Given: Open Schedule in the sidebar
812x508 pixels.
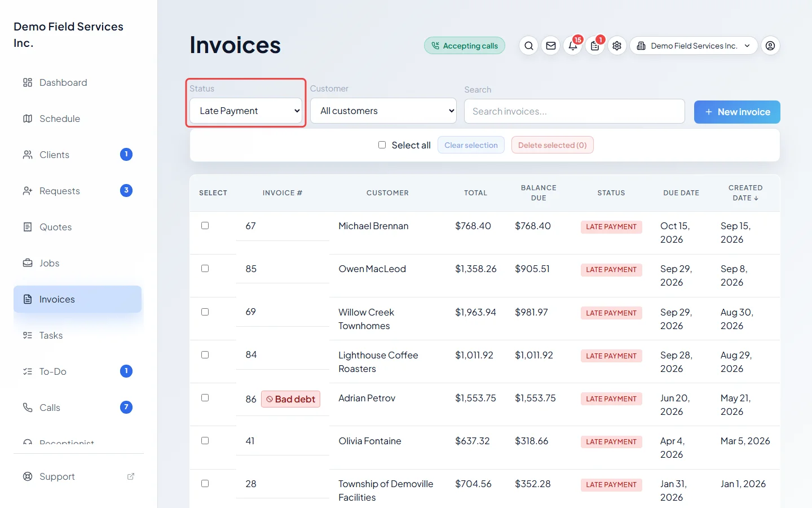Looking at the screenshot, I should pos(78,119).
